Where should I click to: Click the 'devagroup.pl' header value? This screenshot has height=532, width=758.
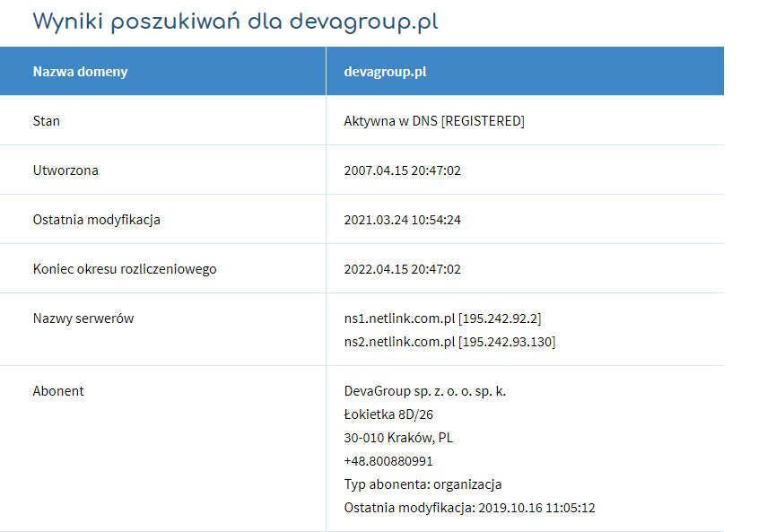pos(386,72)
